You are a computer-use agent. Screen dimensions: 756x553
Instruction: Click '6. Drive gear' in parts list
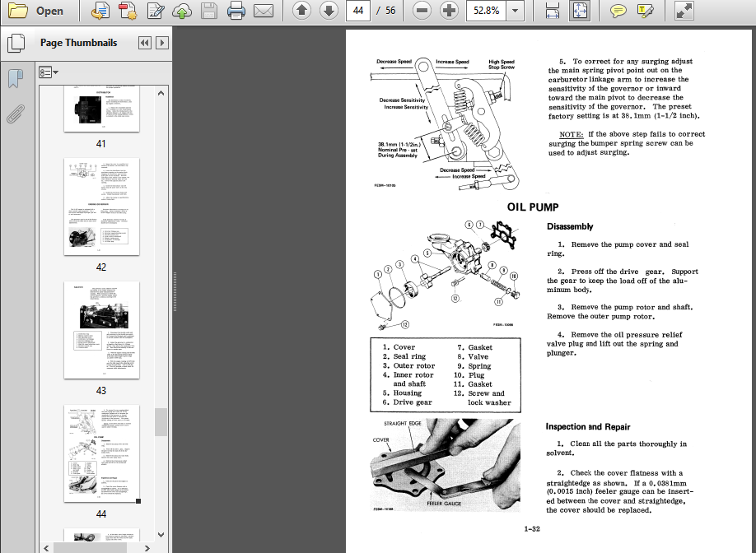click(407, 402)
